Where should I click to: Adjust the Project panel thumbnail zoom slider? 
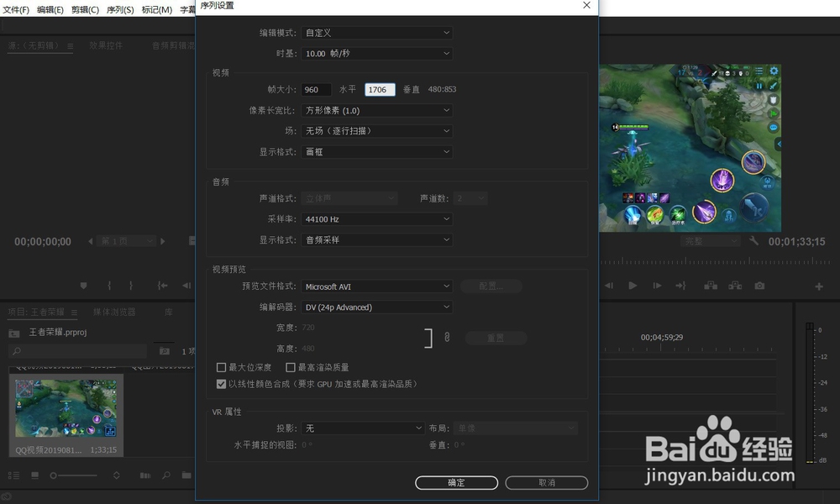(x=74, y=475)
